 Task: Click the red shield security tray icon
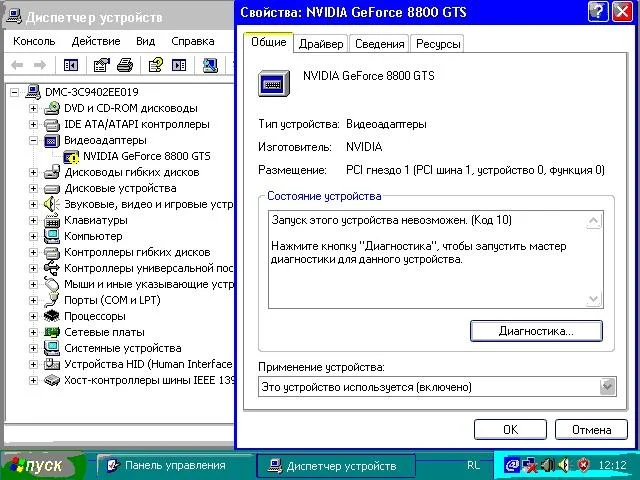pos(584,464)
